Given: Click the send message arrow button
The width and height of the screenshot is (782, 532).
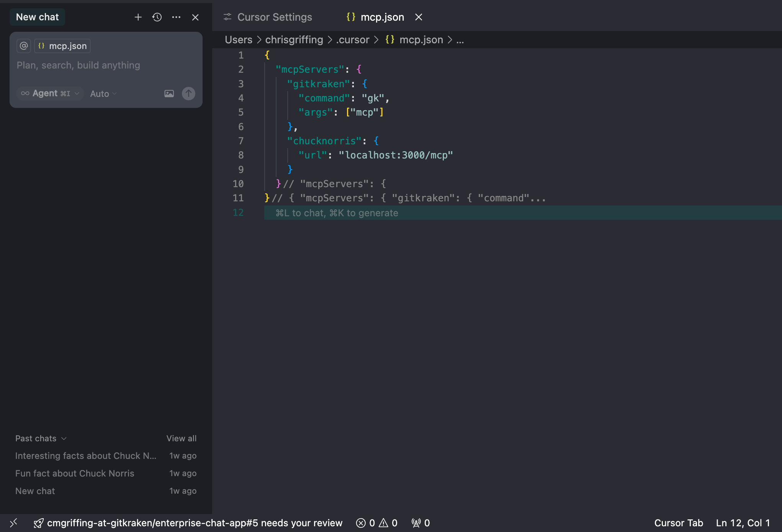Looking at the screenshot, I should point(188,93).
